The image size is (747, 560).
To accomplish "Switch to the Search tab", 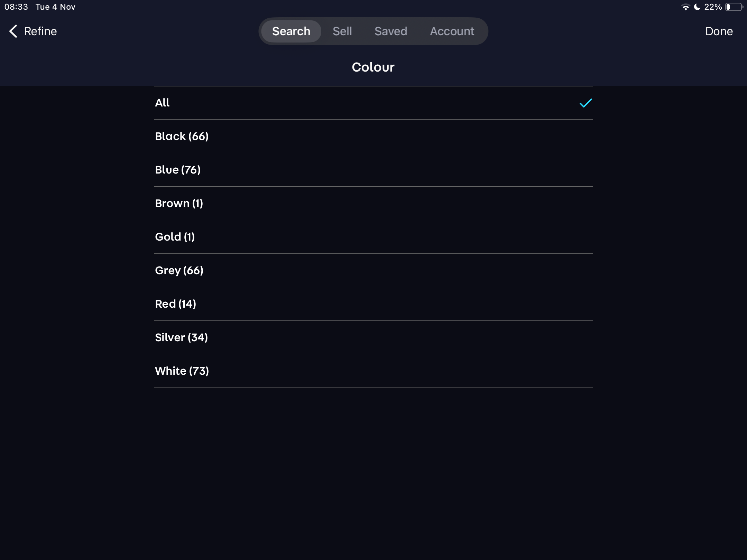I will pyautogui.click(x=291, y=31).
